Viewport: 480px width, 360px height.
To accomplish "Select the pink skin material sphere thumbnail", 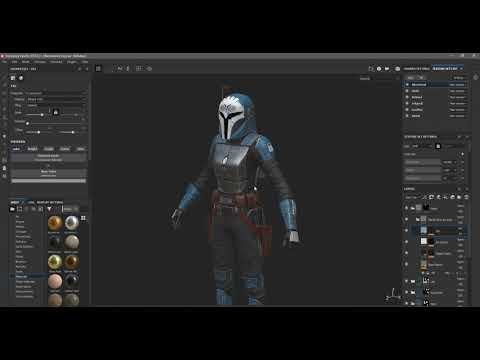I will tap(55, 282).
